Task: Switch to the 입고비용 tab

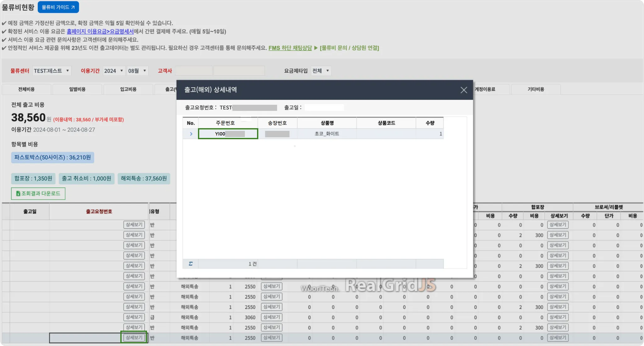Action: [128, 89]
